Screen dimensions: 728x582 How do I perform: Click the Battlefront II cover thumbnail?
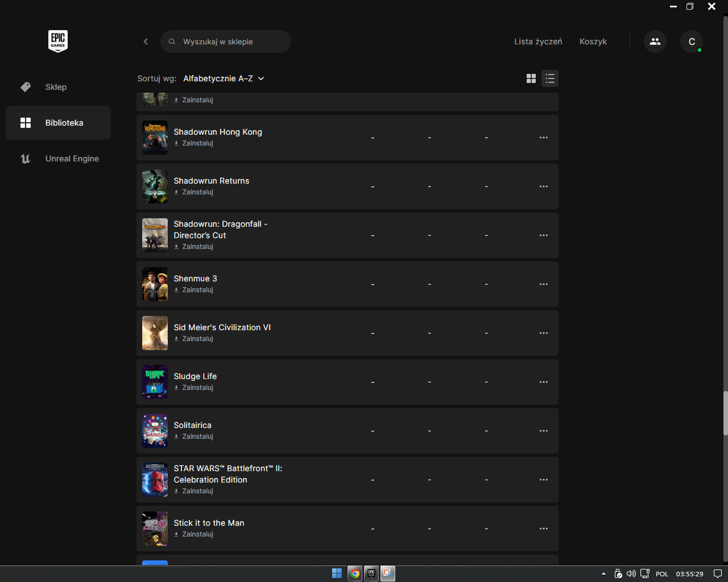tap(155, 480)
